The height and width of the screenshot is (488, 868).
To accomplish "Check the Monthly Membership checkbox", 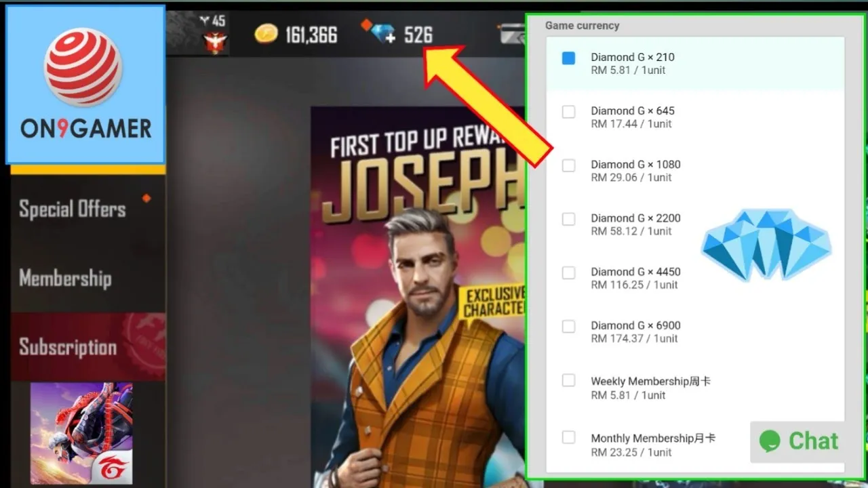I will (568, 437).
